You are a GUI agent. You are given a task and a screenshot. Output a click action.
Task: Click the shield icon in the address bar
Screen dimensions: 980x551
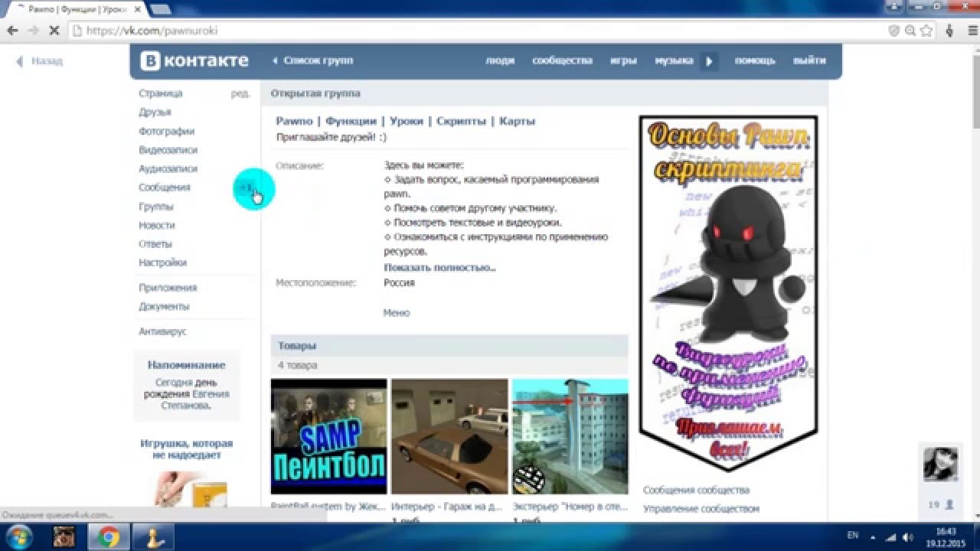coord(893,31)
